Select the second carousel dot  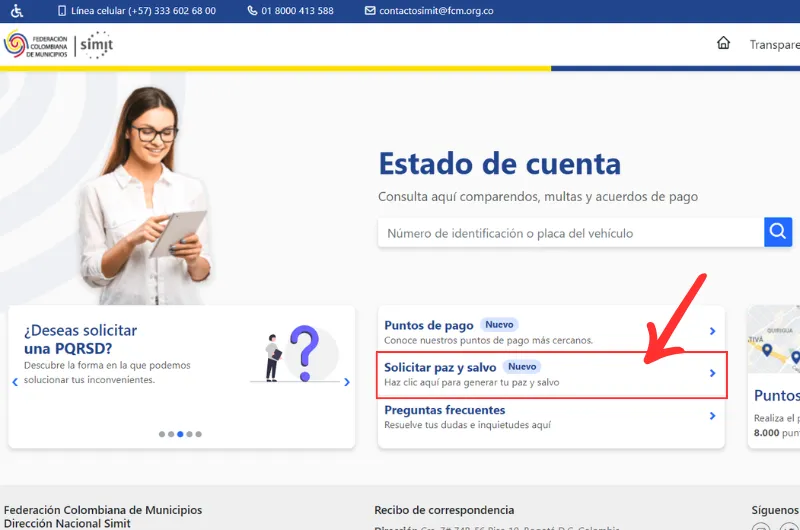[x=171, y=434]
